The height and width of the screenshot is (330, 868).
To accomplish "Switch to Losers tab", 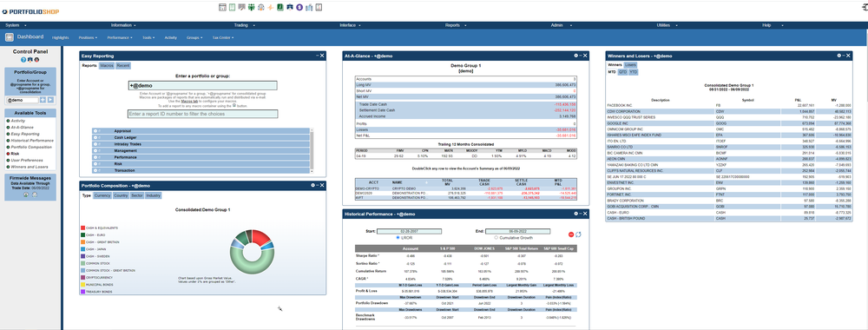I will tap(630, 65).
